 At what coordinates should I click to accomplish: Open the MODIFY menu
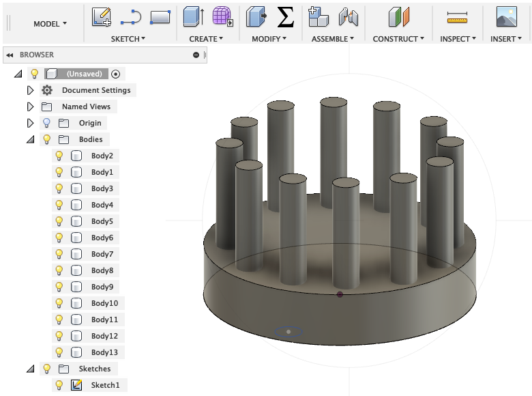(269, 39)
